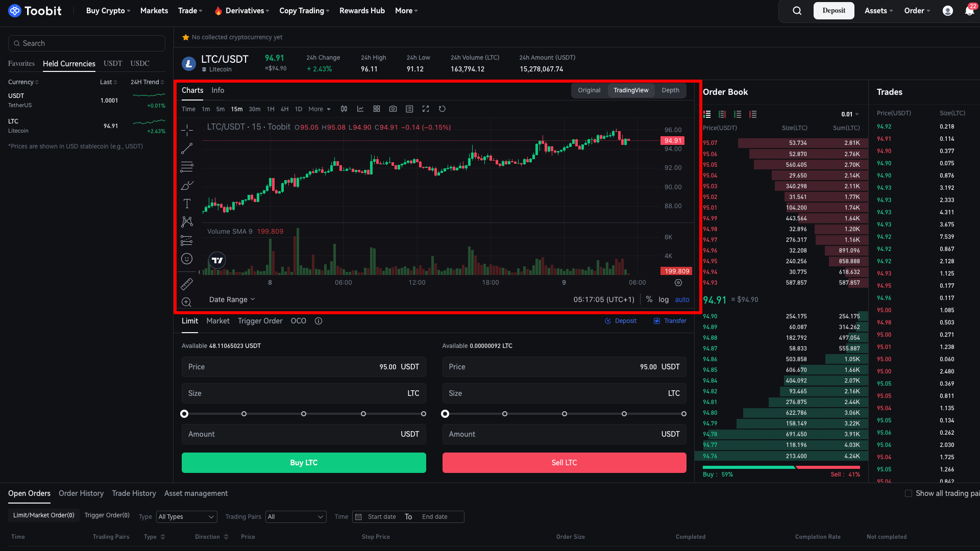The width and height of the screenshot is (980, 551).
Task: Open the Assets dropdown
Action: click(x=878, y=11)
